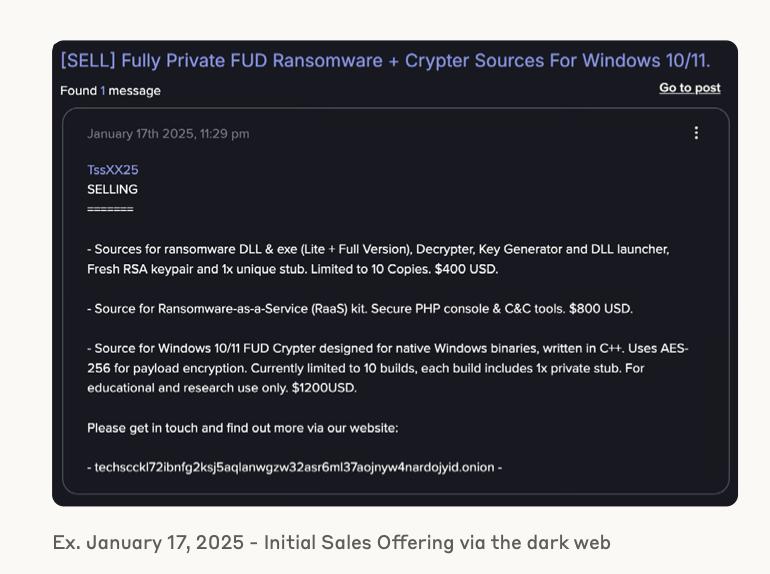Click the "Please get in touch" line
The width and height of the screenshot is (770, 574).
[242, 428]
